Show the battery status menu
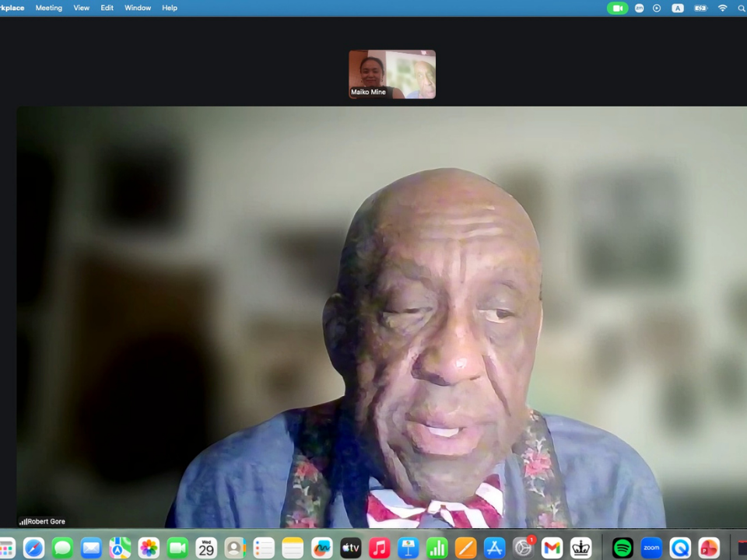 pos(701,8)
